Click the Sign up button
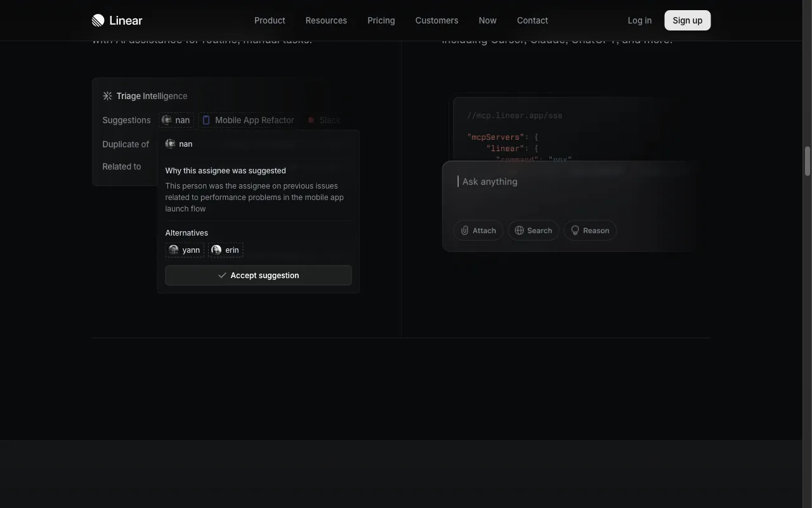The height and width of the screenshot is (508, 812). coord(688,20)
